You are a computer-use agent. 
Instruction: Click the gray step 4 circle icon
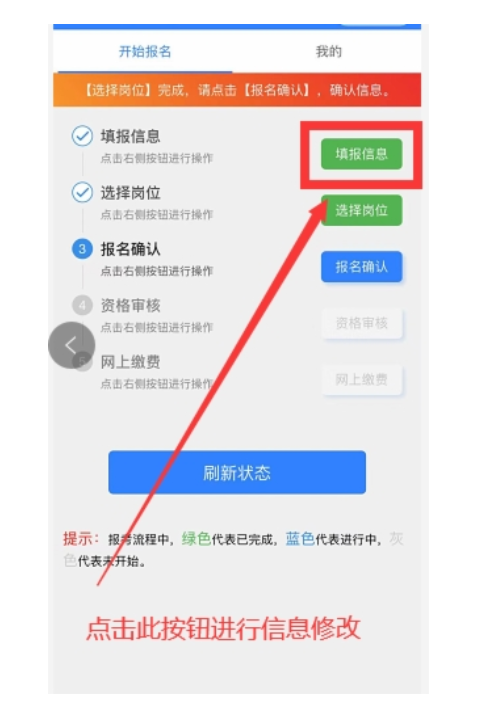coord(82,305)
